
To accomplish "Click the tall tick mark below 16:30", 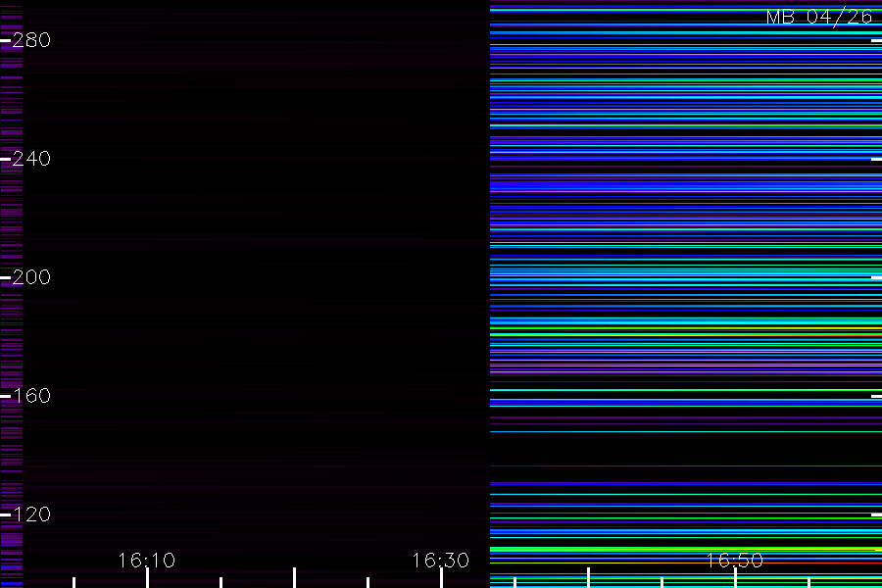I will point(442,578).
